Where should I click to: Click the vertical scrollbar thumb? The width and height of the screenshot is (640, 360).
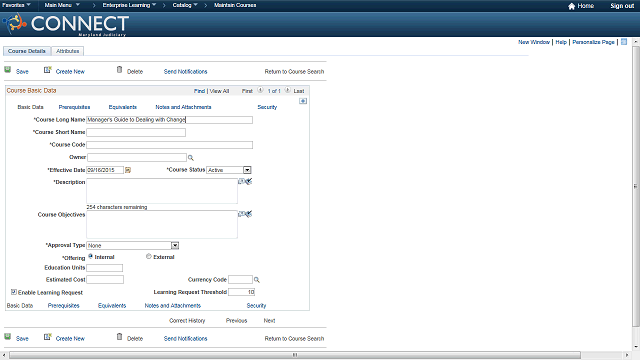click(x=636, y=186)
